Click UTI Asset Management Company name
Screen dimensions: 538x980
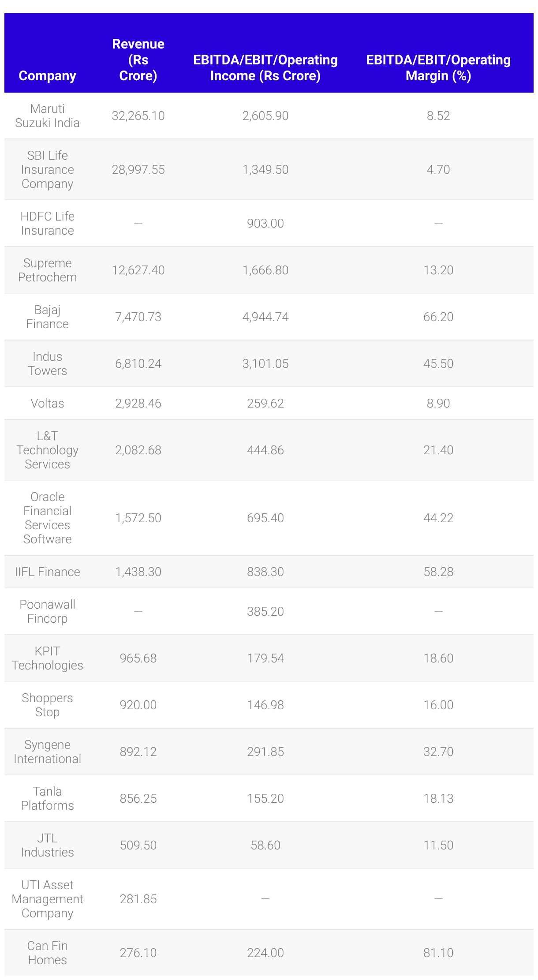click(47, 899)
